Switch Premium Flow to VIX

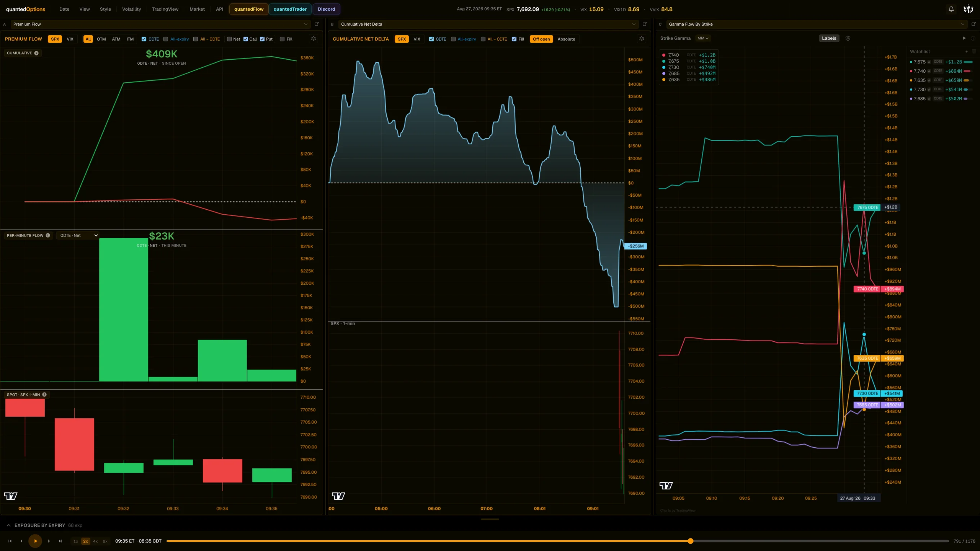pyautogui.click(x=70, y=39)
